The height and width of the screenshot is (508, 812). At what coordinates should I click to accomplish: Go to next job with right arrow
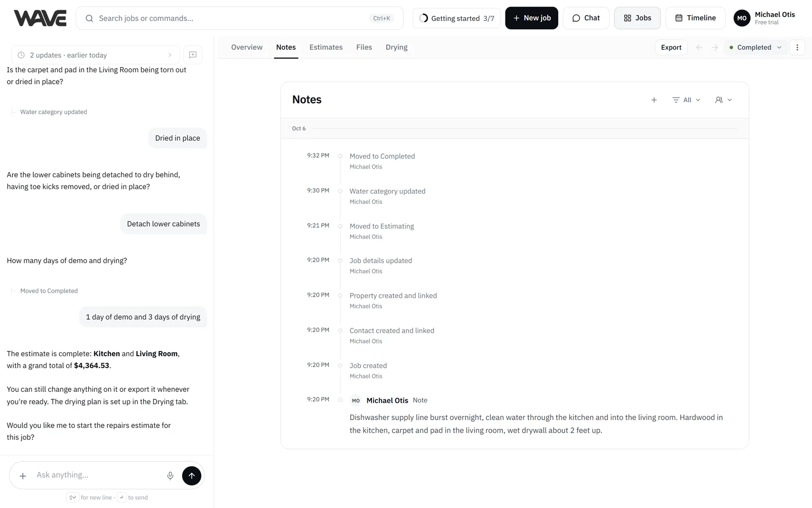point(715,47)
